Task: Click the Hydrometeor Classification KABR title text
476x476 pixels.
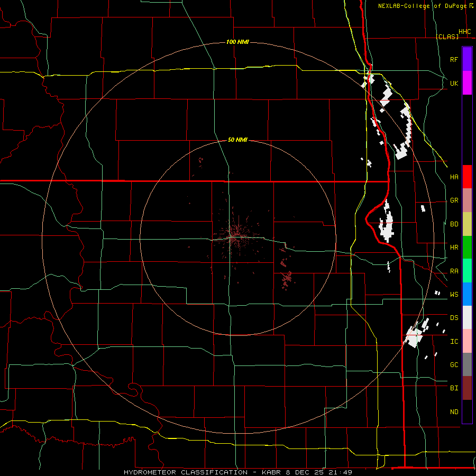Action: point(237,472)
